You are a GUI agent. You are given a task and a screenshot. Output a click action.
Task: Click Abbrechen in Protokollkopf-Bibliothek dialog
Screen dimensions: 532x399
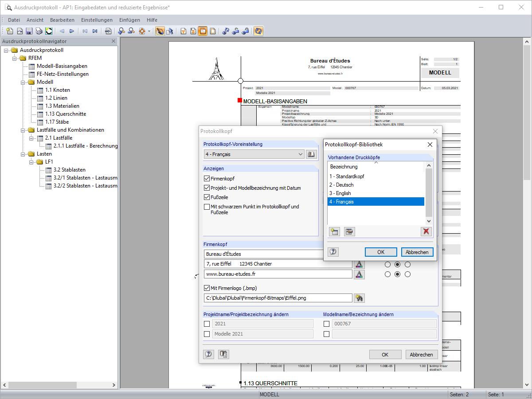(417, 252)
